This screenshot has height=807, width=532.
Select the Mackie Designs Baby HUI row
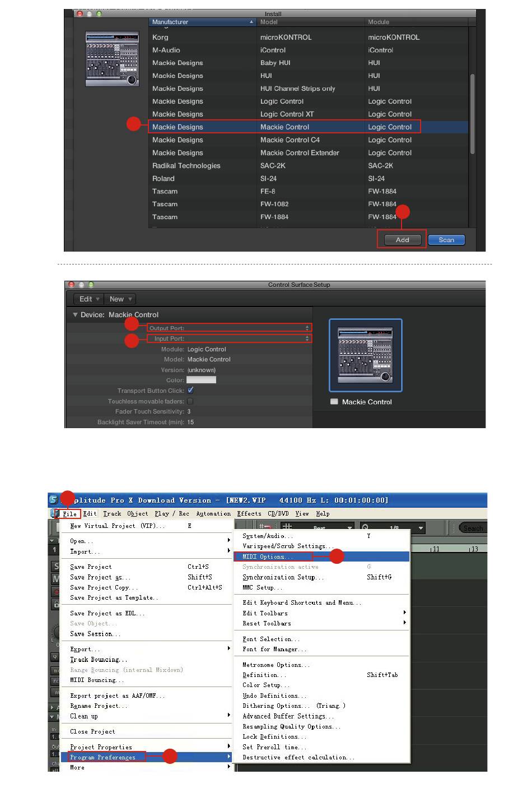[x=308, y=63]
